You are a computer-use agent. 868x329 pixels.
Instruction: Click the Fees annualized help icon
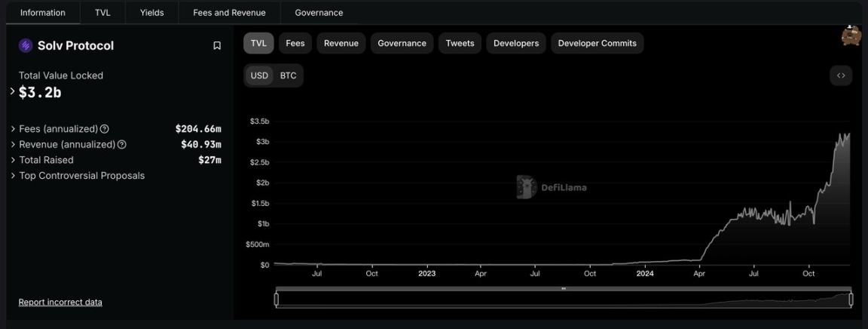pos(105,129)
